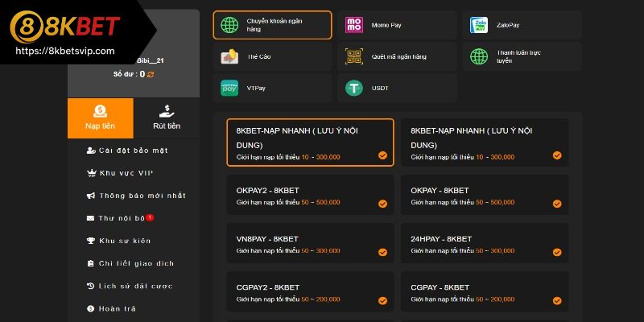Click the clipboard icon beside Chi tiết giao dịch
Screen dimensions: 644x322
(91, 264)
